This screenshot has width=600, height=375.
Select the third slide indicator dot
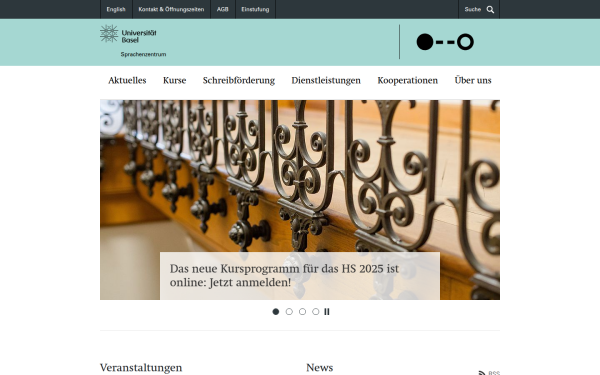tap(302, 312)
